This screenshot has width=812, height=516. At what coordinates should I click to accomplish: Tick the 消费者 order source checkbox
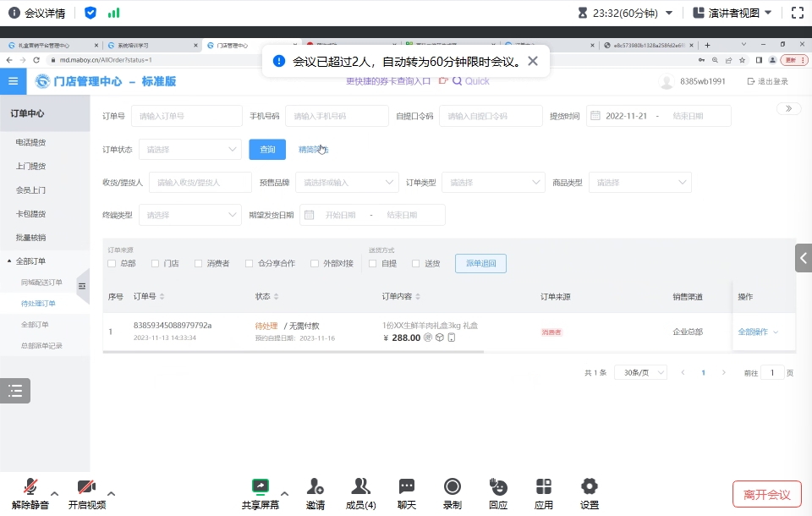(199, 264)
